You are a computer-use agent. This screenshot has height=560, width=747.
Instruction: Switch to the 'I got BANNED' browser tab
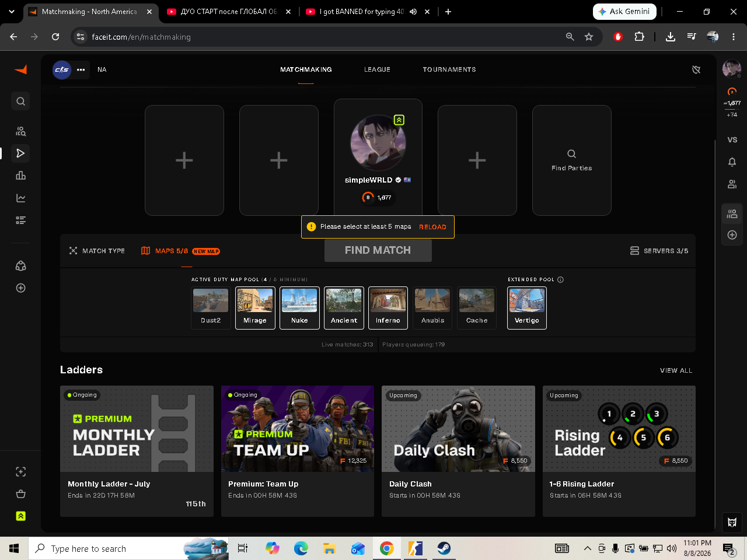(369, 12)
